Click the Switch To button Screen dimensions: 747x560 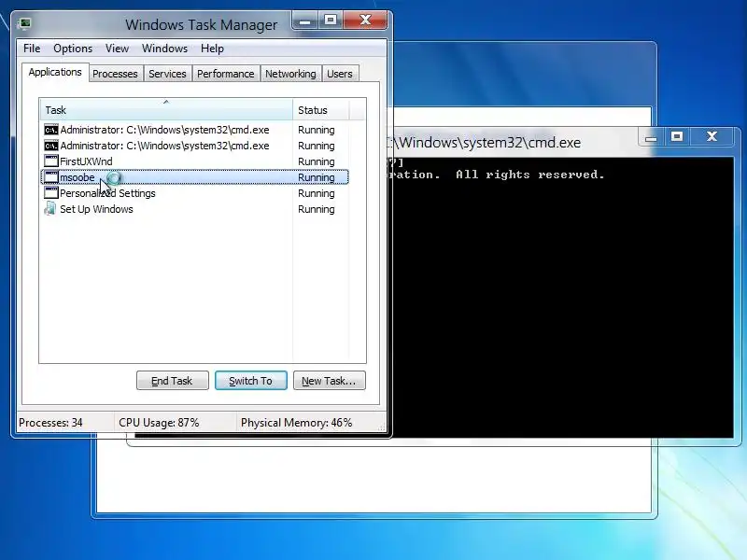tap(251, 381)
